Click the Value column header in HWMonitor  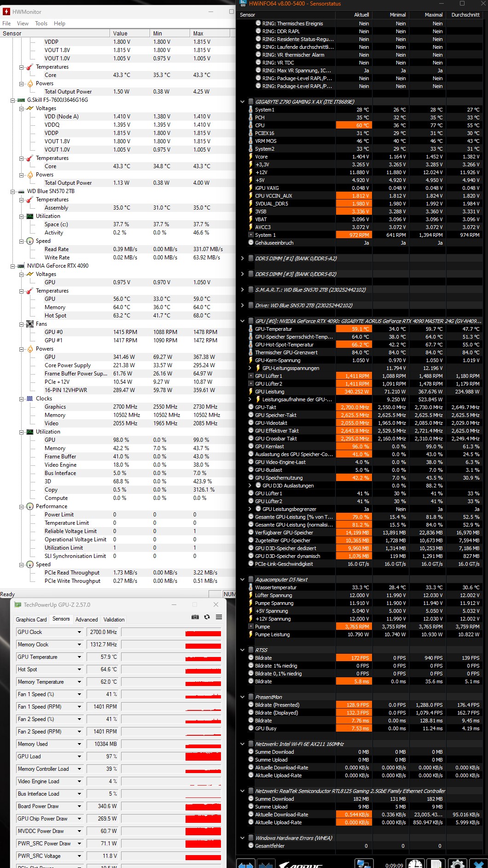(130, 33)
